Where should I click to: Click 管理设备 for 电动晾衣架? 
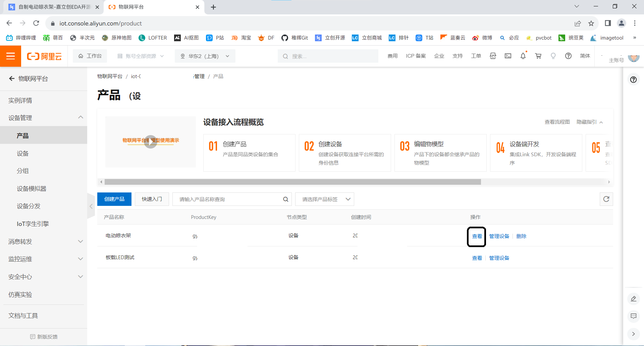click(499, 236)
